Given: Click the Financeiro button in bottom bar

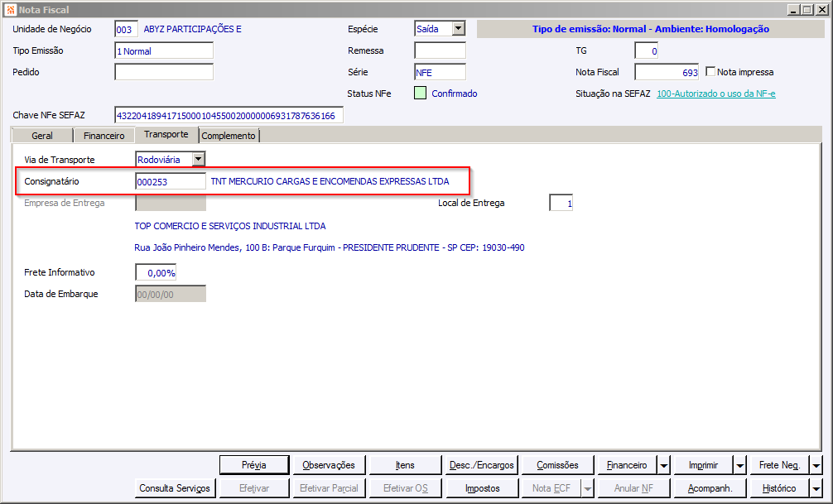Looking at the screenshot, I should coord(627,465).
